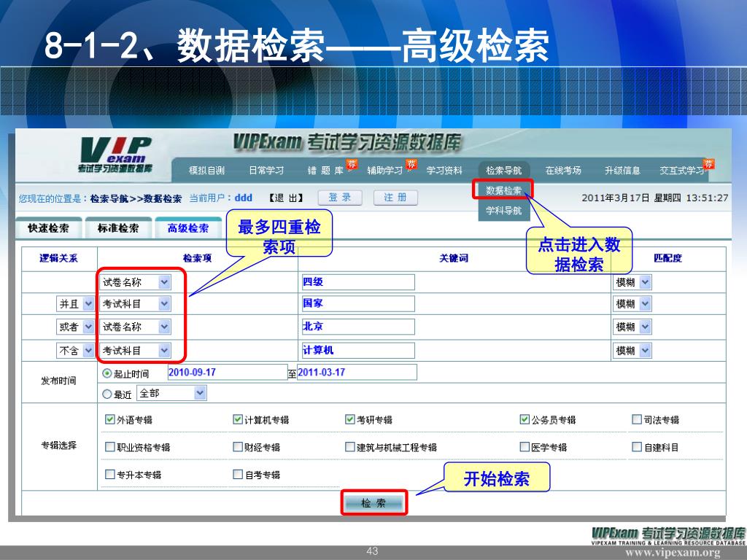Expand first row 试卷名称 search-field dropdown
747x560 pixels.
click(164, 282)
